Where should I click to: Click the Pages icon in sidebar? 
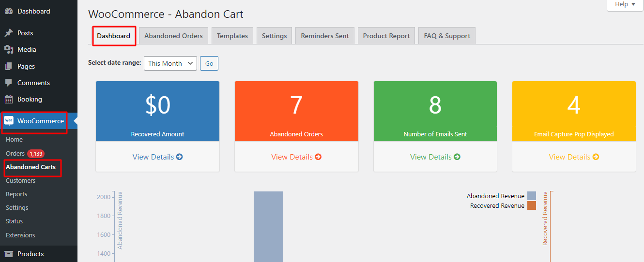pyautogui.click(x=9, y=66)
